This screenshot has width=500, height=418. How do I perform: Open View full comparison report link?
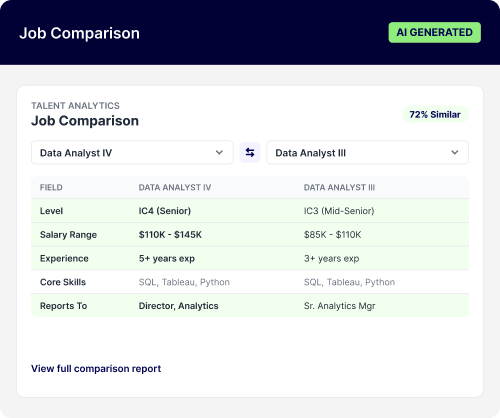pyautogui.click(x=96, y=369)
